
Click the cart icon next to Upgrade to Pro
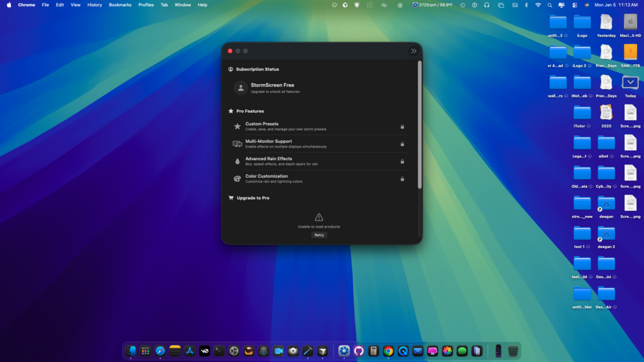point(231,198)
